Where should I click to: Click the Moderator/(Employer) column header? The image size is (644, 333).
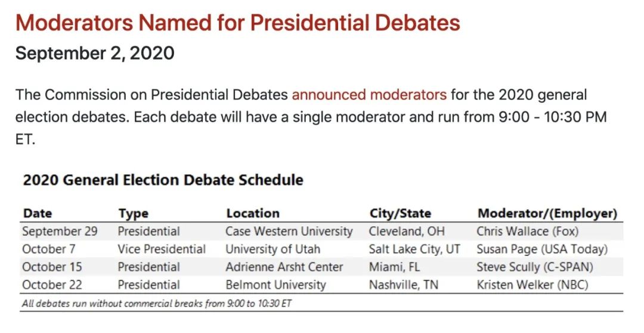point(547,213)
